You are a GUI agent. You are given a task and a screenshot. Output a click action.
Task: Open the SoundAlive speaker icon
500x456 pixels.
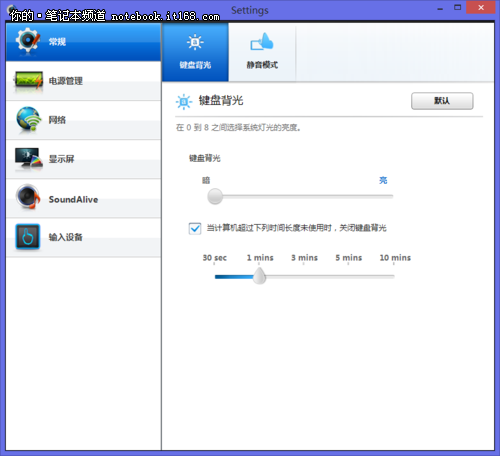point(28,197)
